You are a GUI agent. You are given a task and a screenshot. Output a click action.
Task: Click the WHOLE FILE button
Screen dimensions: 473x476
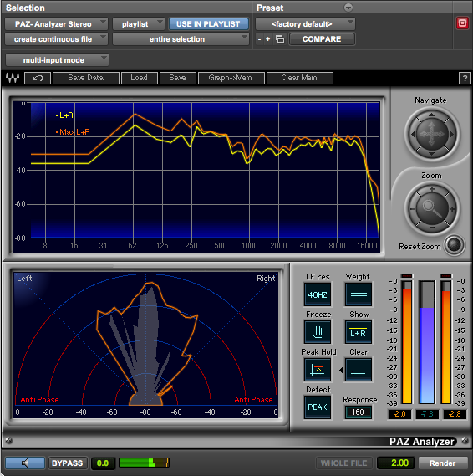pos(344,463)
